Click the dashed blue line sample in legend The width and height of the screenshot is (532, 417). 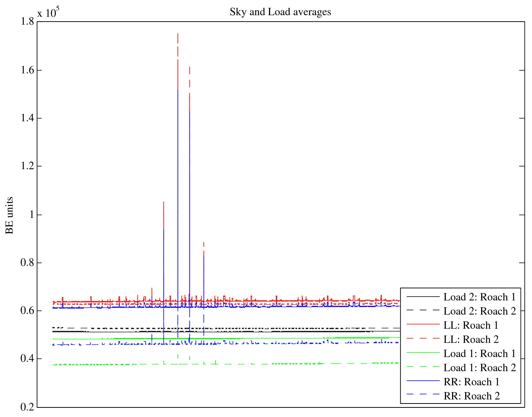(x=423, y=394)
